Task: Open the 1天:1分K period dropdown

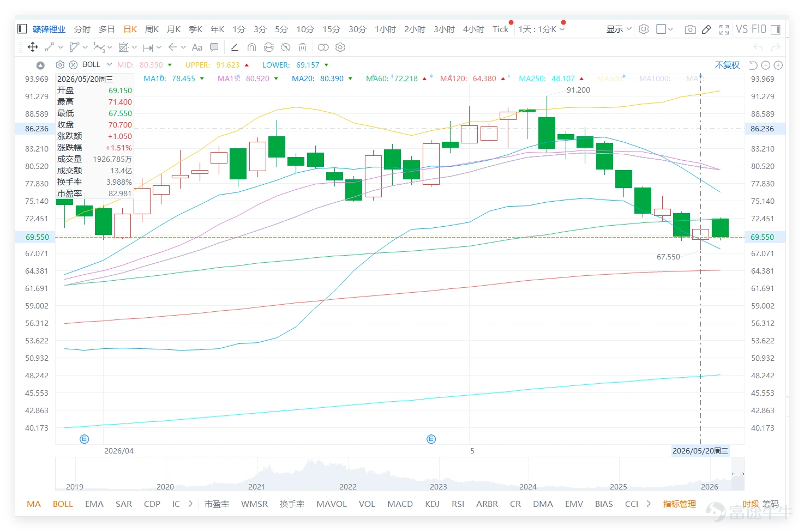Action: [x=541, y=29]
